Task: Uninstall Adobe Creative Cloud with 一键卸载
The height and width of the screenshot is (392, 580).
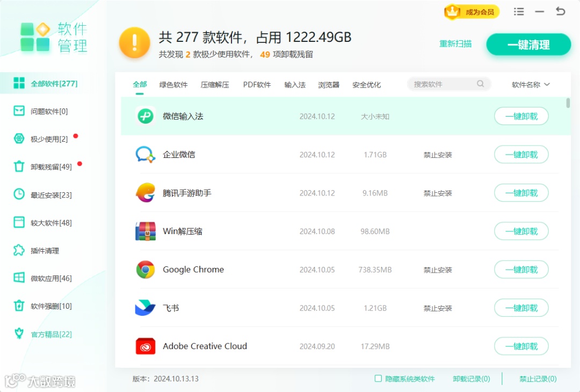Action: tap(521, 346)
